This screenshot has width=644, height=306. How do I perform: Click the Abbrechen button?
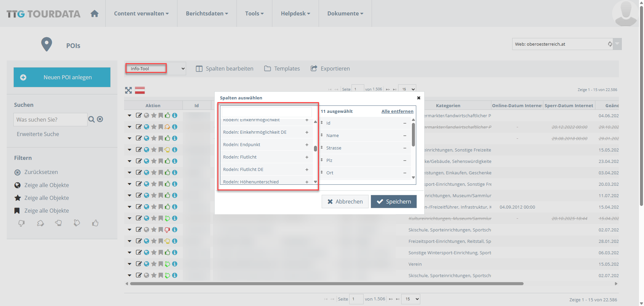click(x=345, y=202)
